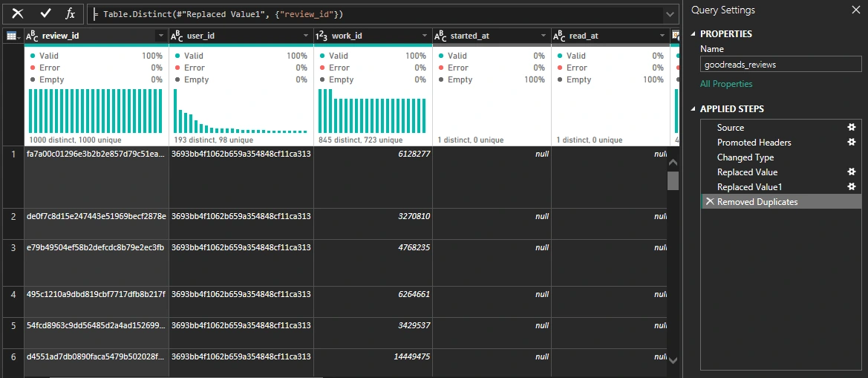Screen dimensions: 868x378
Task: Select the Changed Type step
Action: [780, 157]
